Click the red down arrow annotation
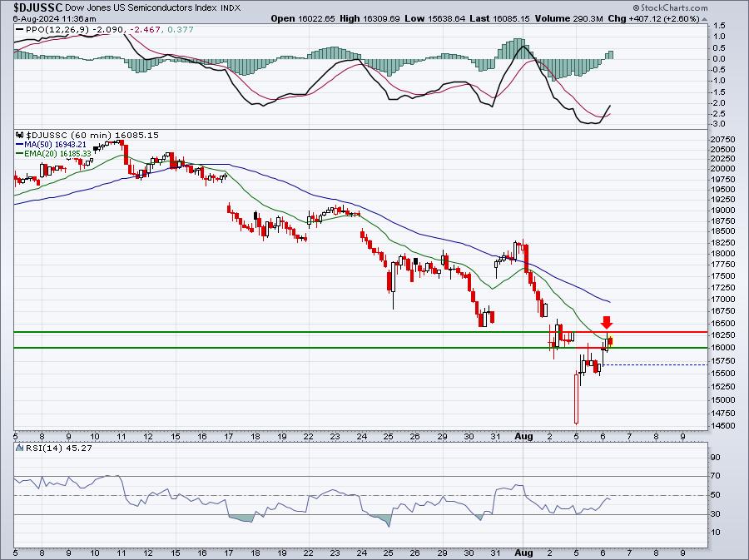Viewport: 749px width, 560px height. 608,322
